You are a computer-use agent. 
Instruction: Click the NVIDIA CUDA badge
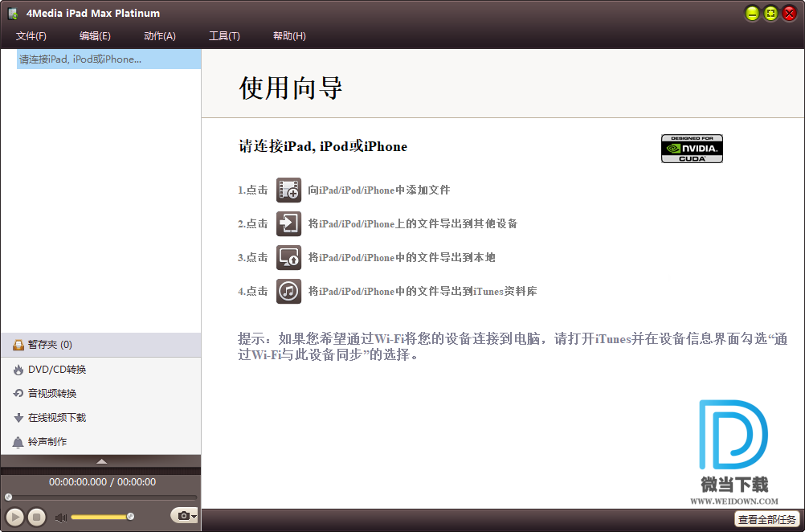[692, 149]
